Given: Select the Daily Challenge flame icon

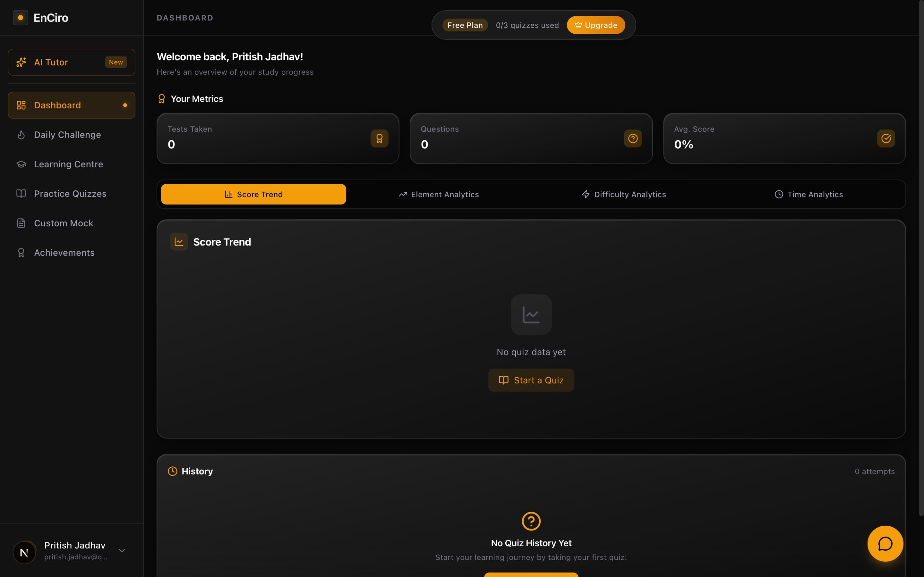Looking at the screenshot, I should 21,134.
